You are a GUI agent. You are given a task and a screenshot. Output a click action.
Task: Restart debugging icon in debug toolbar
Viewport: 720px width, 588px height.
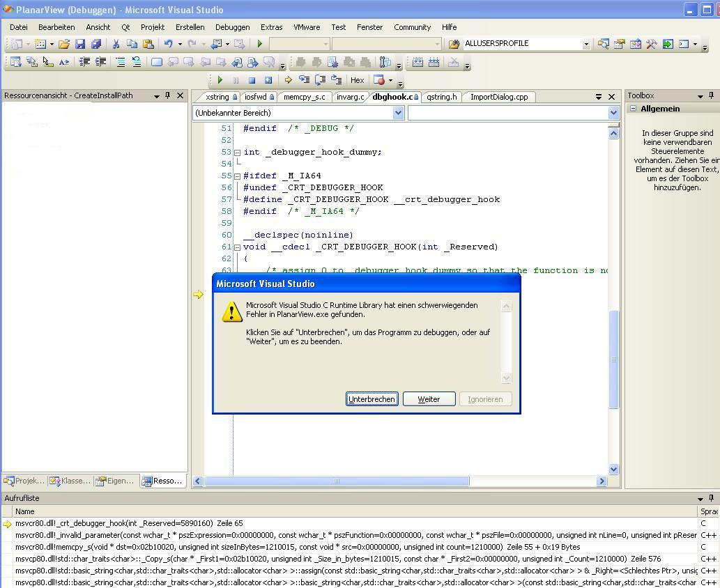268,80
